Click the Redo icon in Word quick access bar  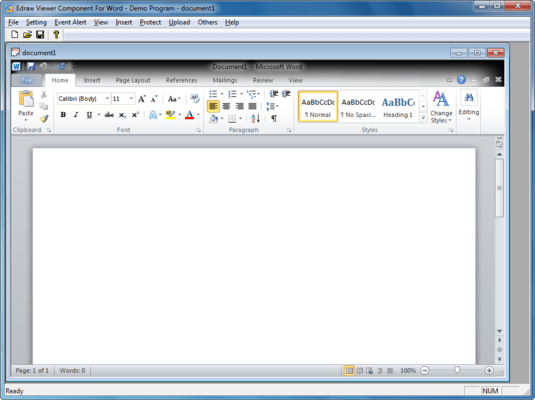pos(61,67)
